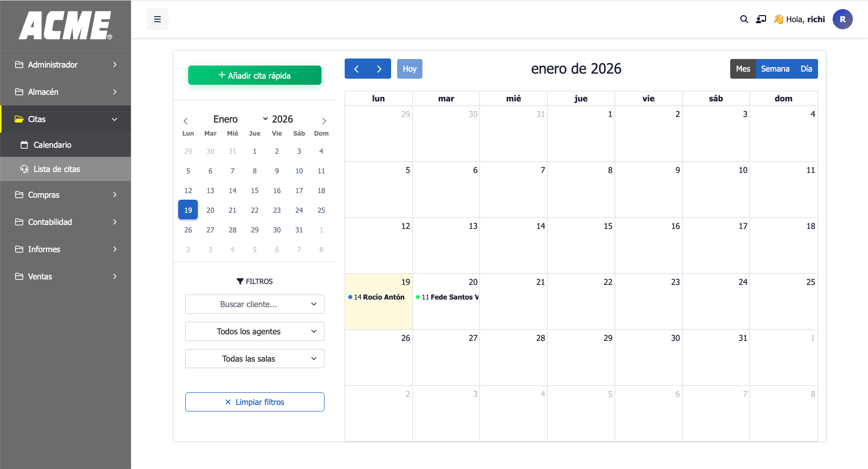Open the Todas las salas dropdown
868x469 pixels.
(254, 359)
